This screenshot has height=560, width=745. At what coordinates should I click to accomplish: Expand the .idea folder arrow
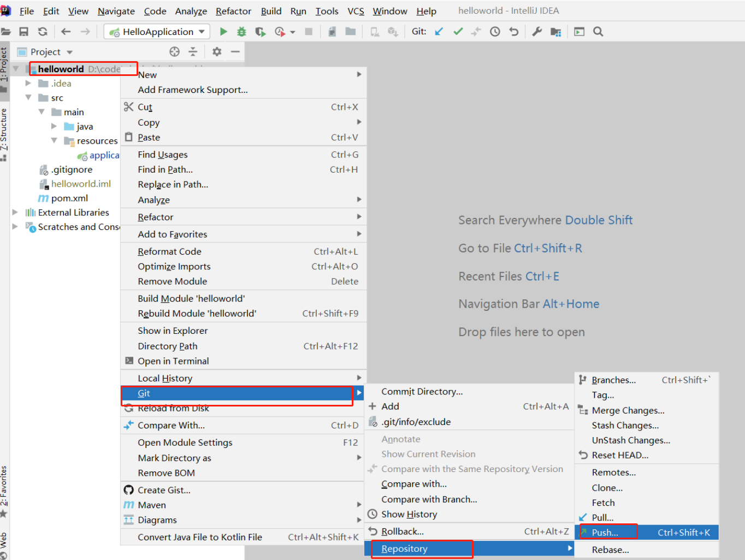(x=28, y=83)
